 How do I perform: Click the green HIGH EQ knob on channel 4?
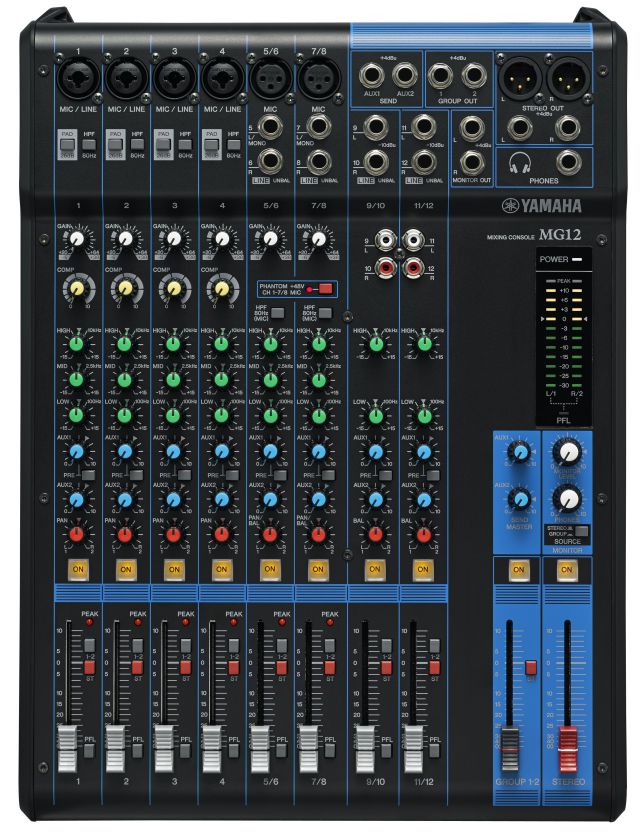[x=221, y=343]
